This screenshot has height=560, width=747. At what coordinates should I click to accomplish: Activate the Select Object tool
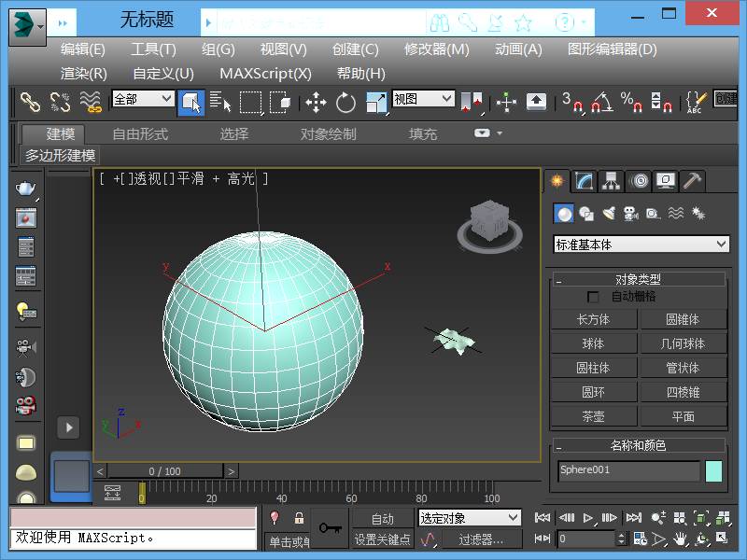coord(191,103)
